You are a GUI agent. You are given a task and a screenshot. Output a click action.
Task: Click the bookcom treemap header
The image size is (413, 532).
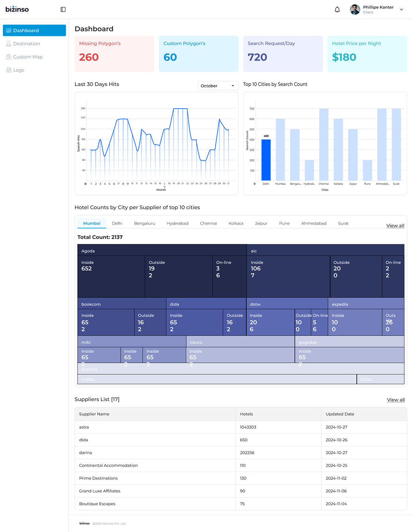(x=122, y=304)
